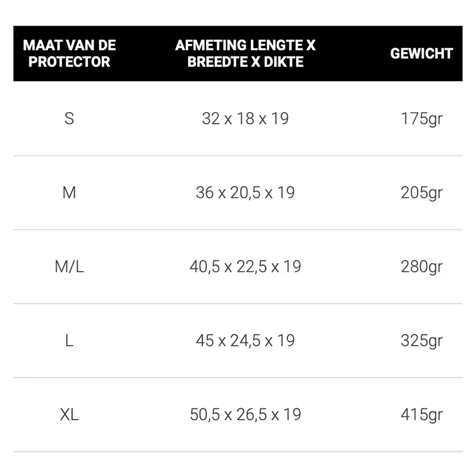476x476 pixels.
Task: Click the 'GEWICHT' column header
Action: [x=421, y=54]
